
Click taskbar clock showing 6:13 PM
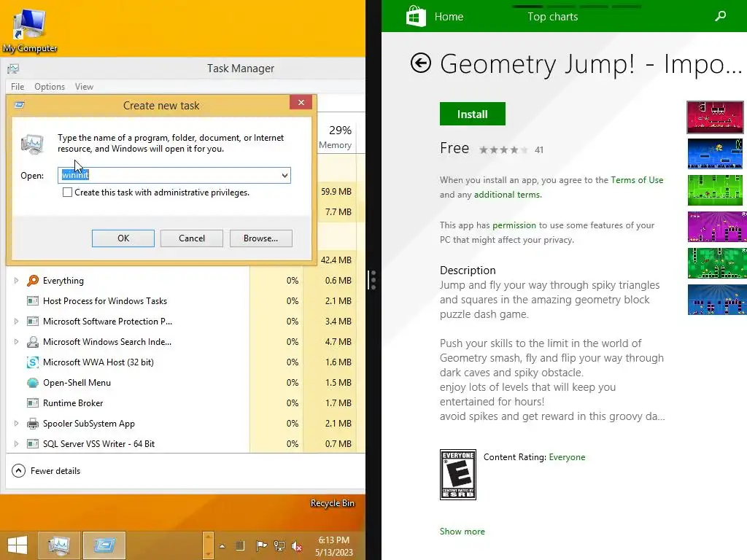click(x=334, y=545)
